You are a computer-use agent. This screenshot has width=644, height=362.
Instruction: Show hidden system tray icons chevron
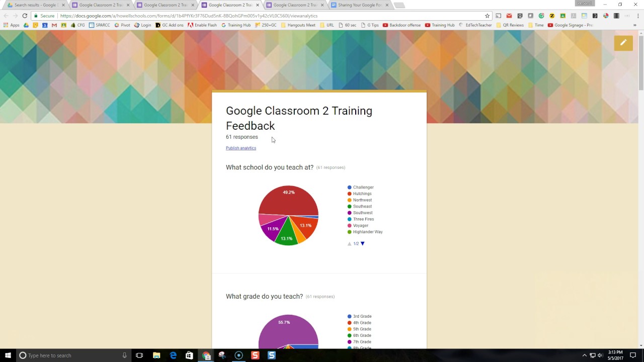point(584,355)
